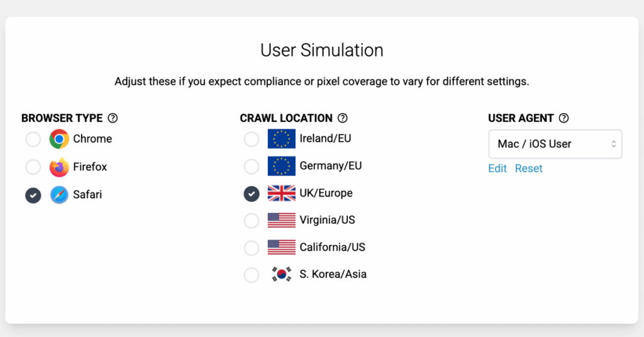The image size is (644, 337).
Task: Open the Mac / iOS User dropdown
Action: (555, 144)
